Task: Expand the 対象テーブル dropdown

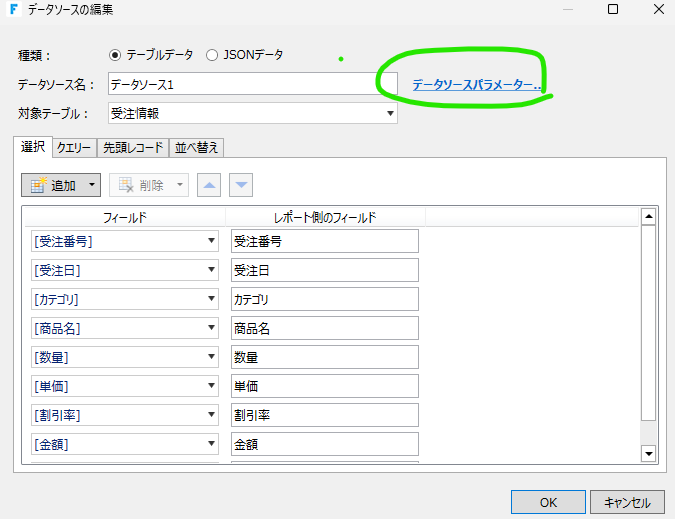Action: (390, 113)
